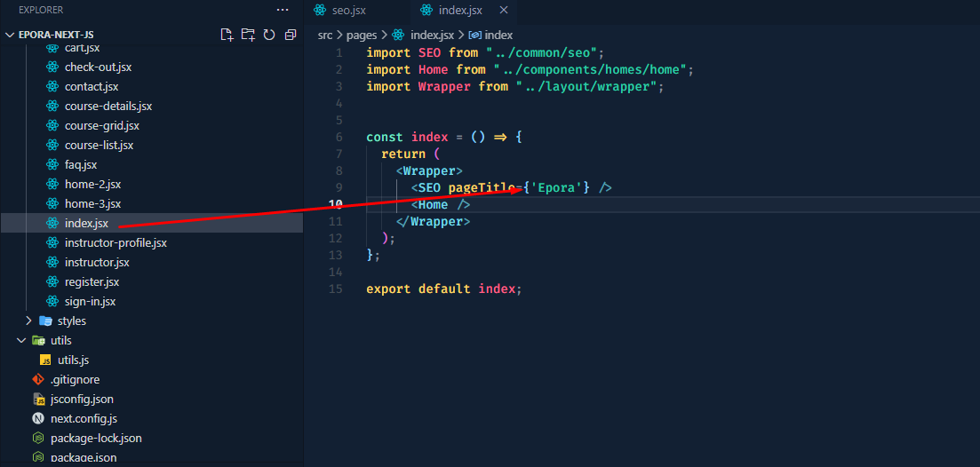Click the New Folder icon in Explorer
The image size is (980, 467).
[x=248, y=35]
